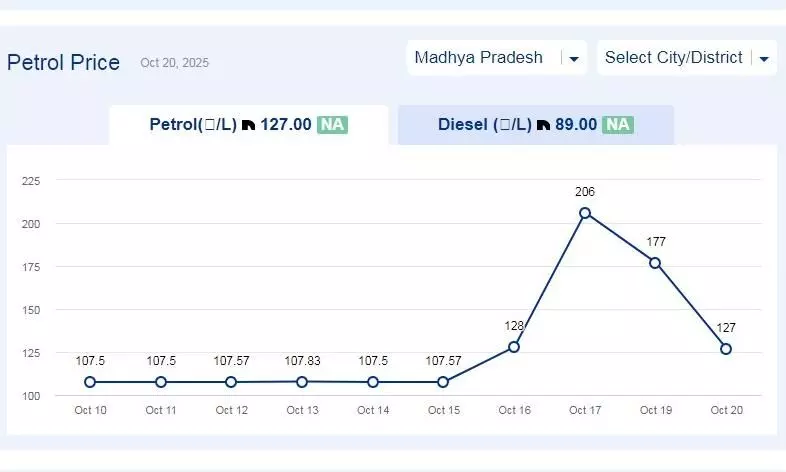Switch to the Diesel price tab
Image resolution: width=786 pixels, height=472 pixels.
coord(535,125)
